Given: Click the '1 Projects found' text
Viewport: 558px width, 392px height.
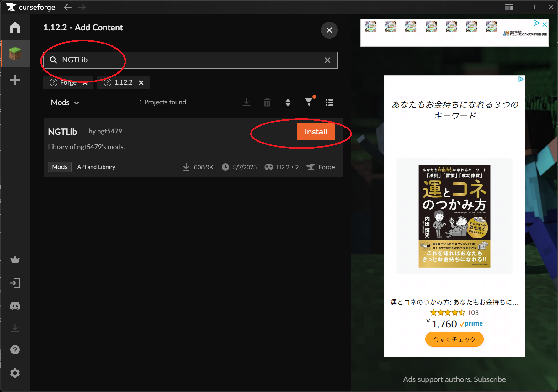Looking at the screenshot, I should (162, 102).
